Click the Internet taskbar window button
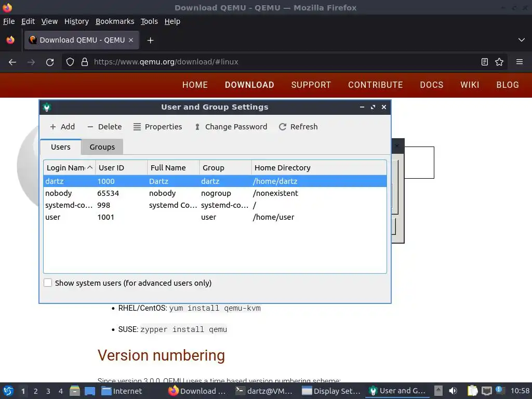The width and height of the screenshot is (532, 399). coord(122,391)
